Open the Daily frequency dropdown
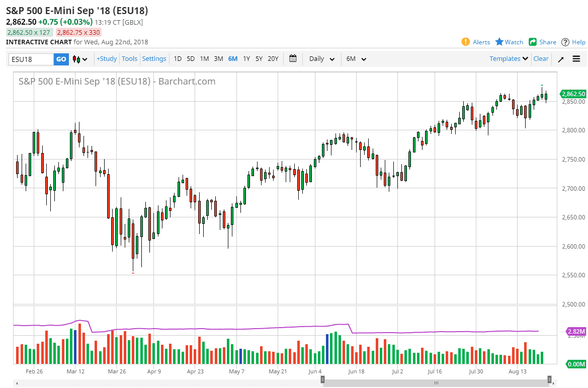 coord(322,58)
